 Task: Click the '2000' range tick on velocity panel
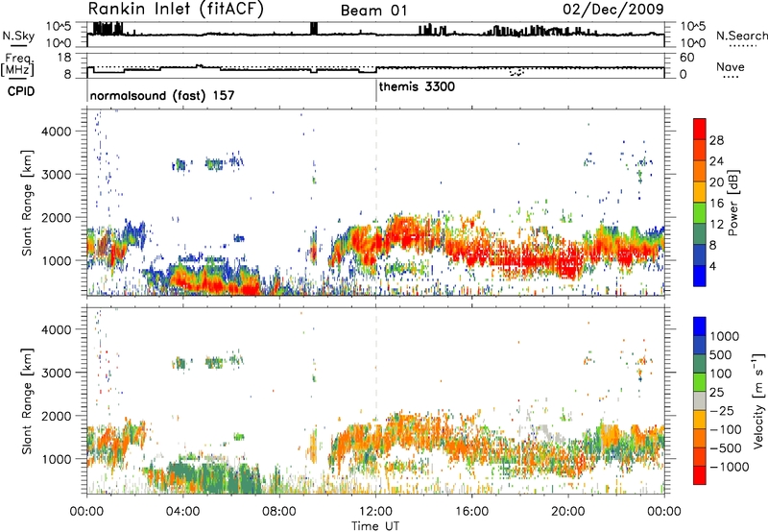(x=56, y=416)
